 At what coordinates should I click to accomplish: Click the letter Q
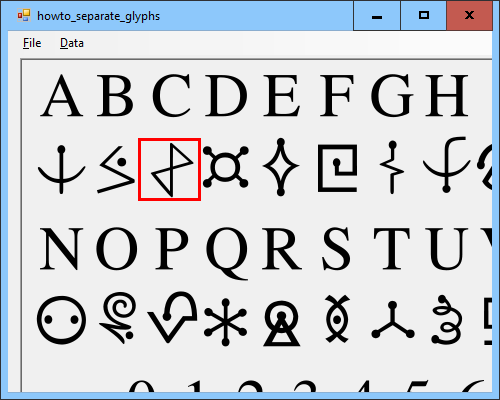coord(227,253)
